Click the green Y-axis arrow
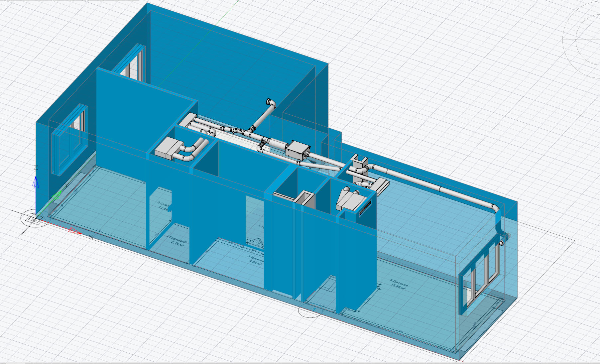The width and height of the screenshot is (600, 364). pyautogui.click(x=57, y=194)
